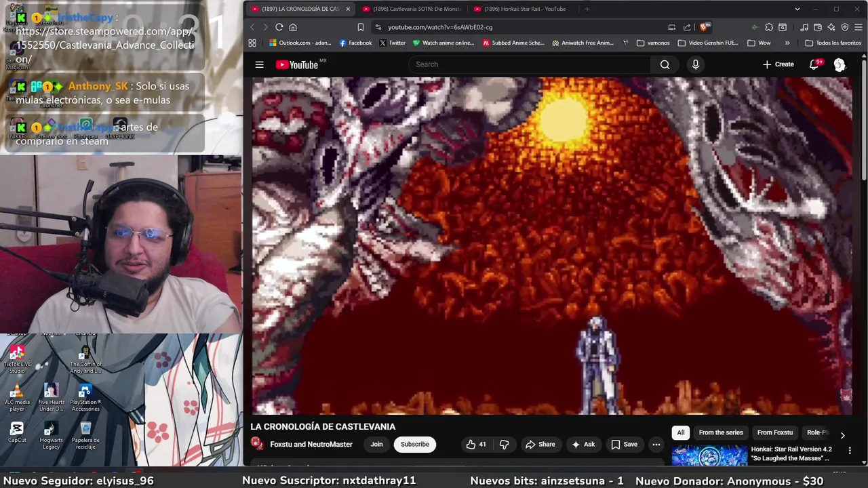Open PlayStation Accessories desktop shortcut

point(85,398)
